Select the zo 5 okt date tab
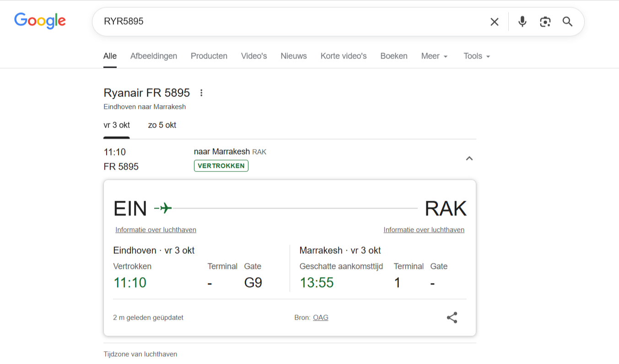 tap(162, 125)
